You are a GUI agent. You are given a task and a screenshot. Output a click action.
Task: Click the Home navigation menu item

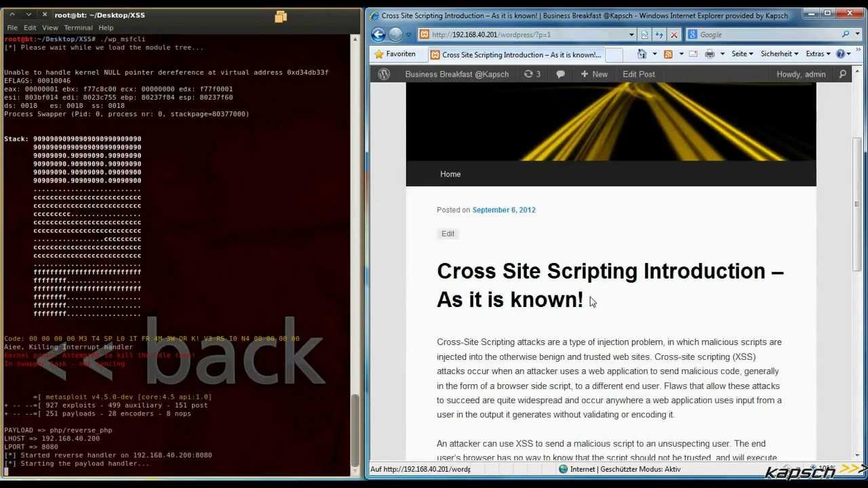pyautogui.click(x=450, y=174)
